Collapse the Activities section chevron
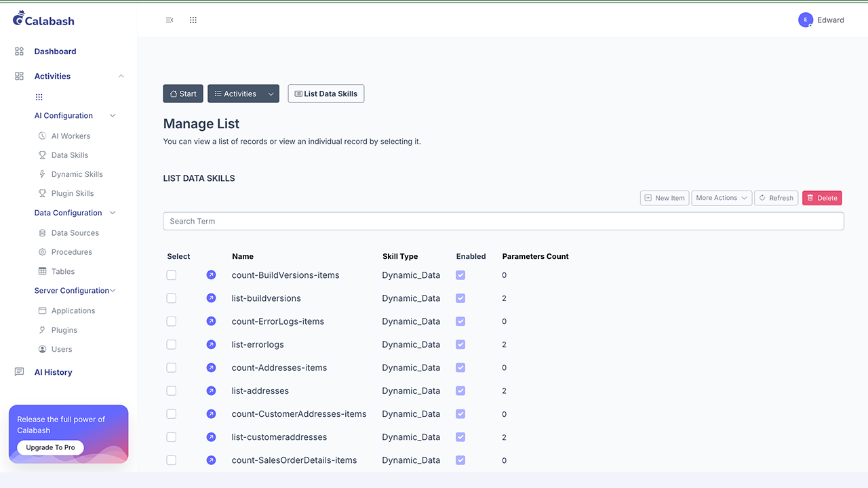868x488 pixels. [121, 77]
